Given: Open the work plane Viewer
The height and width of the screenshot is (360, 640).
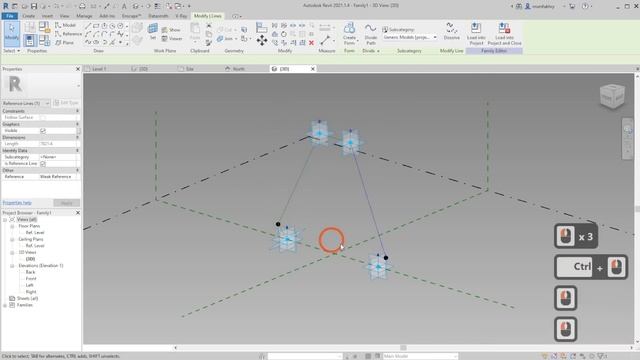Looking at the screenshot, I should pos(172,38).
